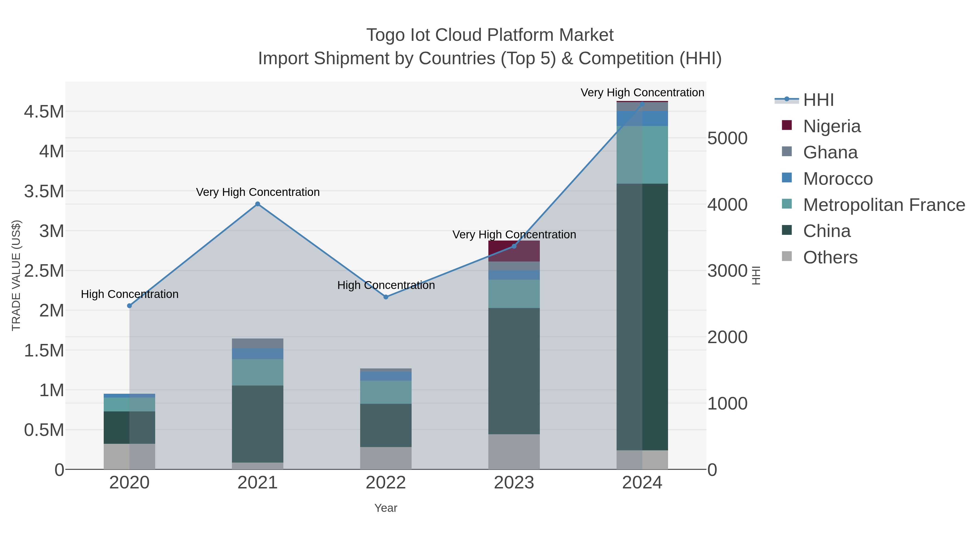Select the 2022 HHI data point

click(386, 297)
